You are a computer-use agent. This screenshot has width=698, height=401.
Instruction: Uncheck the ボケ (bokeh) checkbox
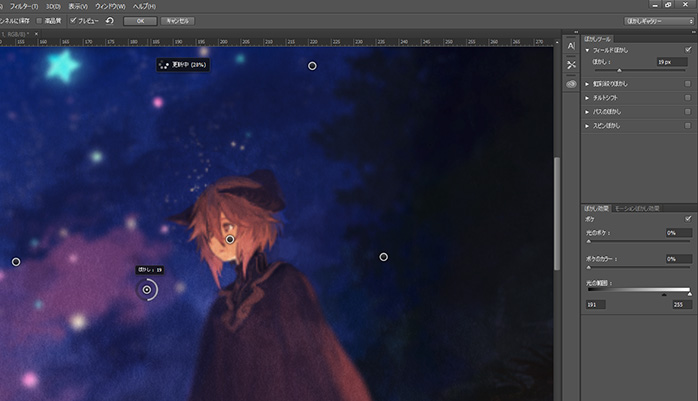pos(688,219)
